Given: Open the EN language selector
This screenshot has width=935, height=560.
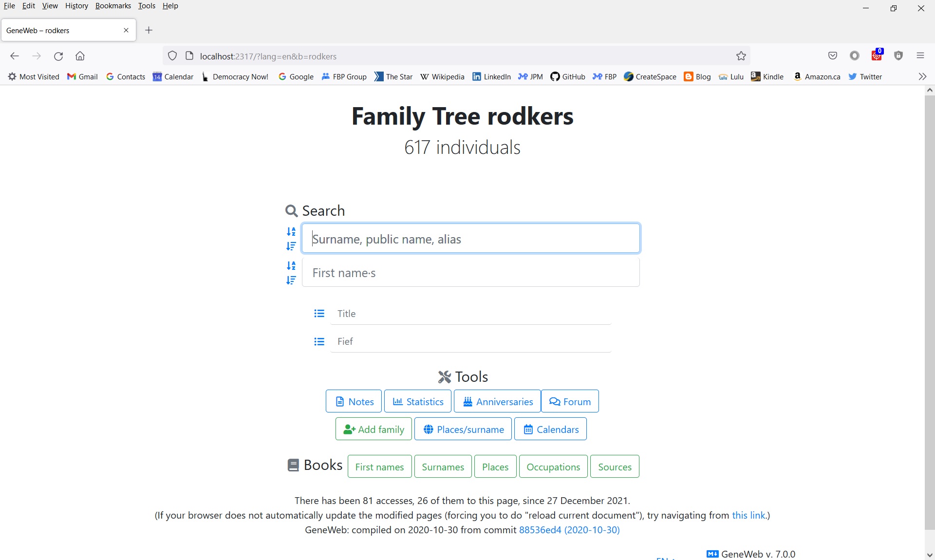Looking at the screenshot, I should tap(666, 558).
